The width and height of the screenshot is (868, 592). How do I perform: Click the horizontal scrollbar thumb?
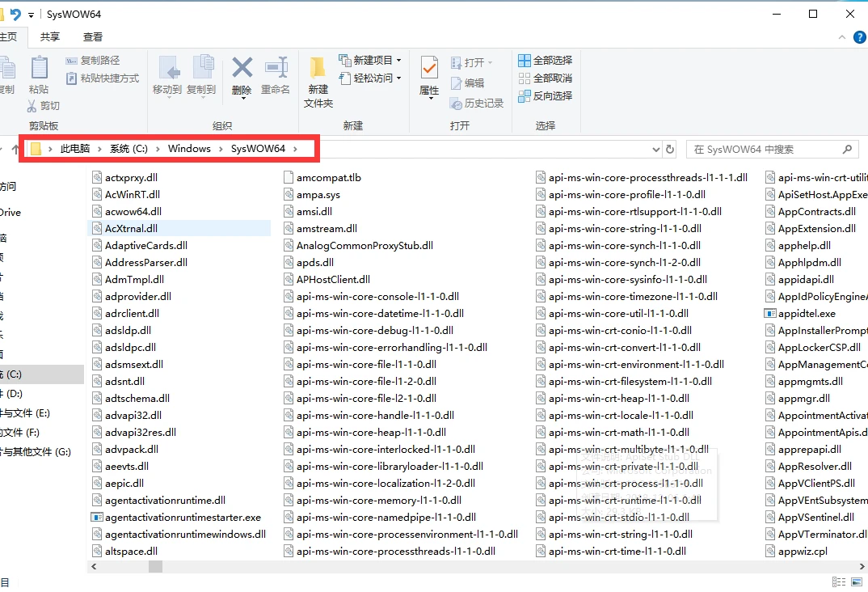pos(155,567)
